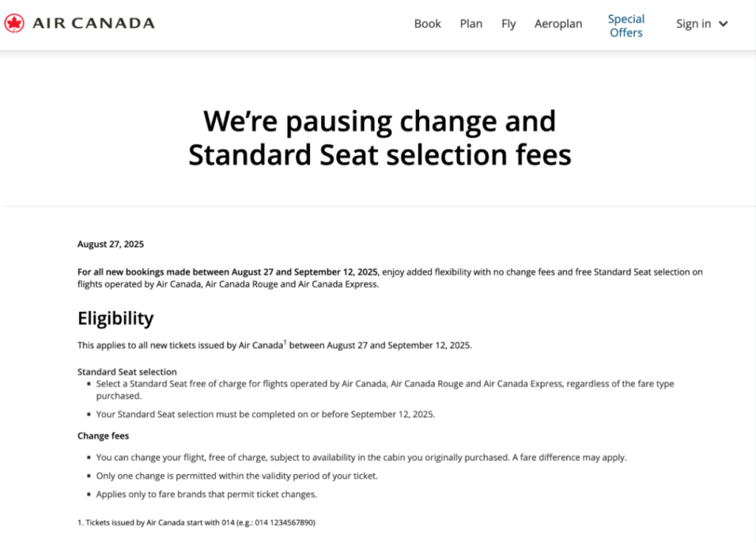
Task: Click the Standard Seat selection subheading
Action: pyautogui.click(x=127, y=372)
